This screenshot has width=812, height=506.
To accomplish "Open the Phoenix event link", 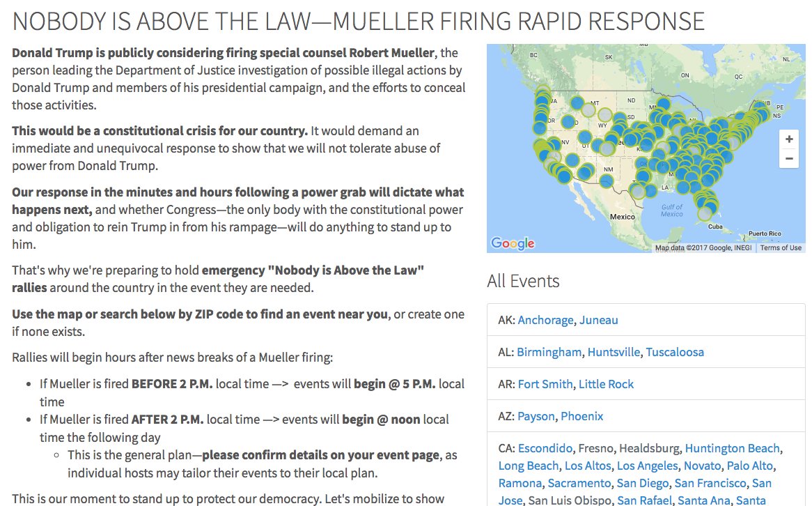I will 582,416.
